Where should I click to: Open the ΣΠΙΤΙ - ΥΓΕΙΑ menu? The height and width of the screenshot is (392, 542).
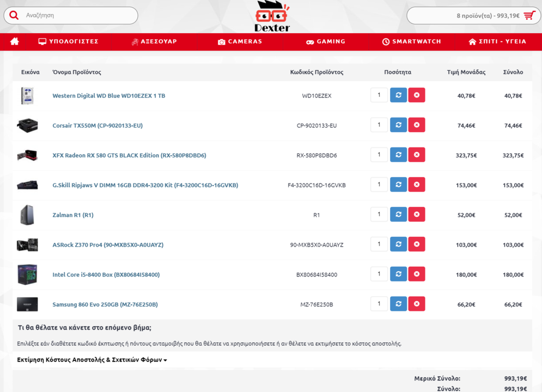click(x=497, y=41)
